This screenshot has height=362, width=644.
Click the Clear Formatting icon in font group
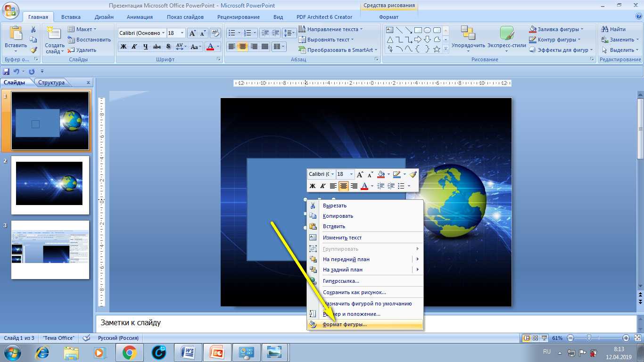coord(216,33)
